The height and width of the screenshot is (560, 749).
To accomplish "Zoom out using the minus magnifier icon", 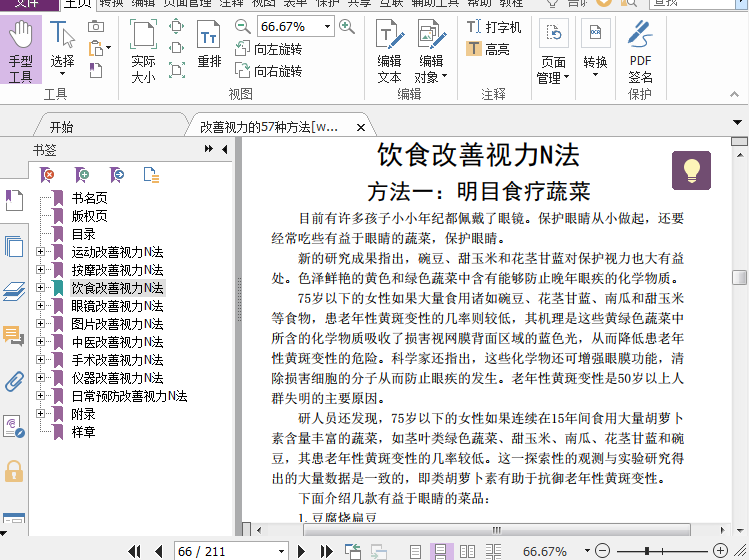I will point(243,26).
